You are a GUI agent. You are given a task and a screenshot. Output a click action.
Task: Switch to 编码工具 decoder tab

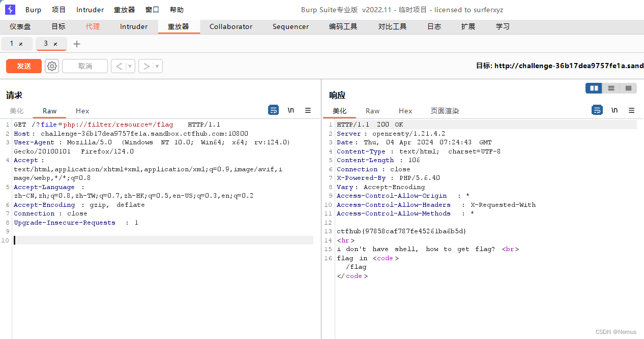pos(343,26)
